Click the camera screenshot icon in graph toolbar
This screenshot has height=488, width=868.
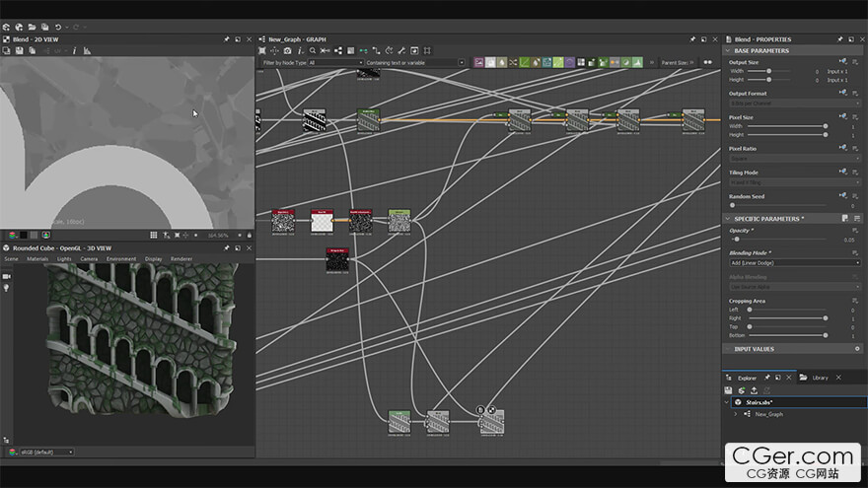(287, 50)
